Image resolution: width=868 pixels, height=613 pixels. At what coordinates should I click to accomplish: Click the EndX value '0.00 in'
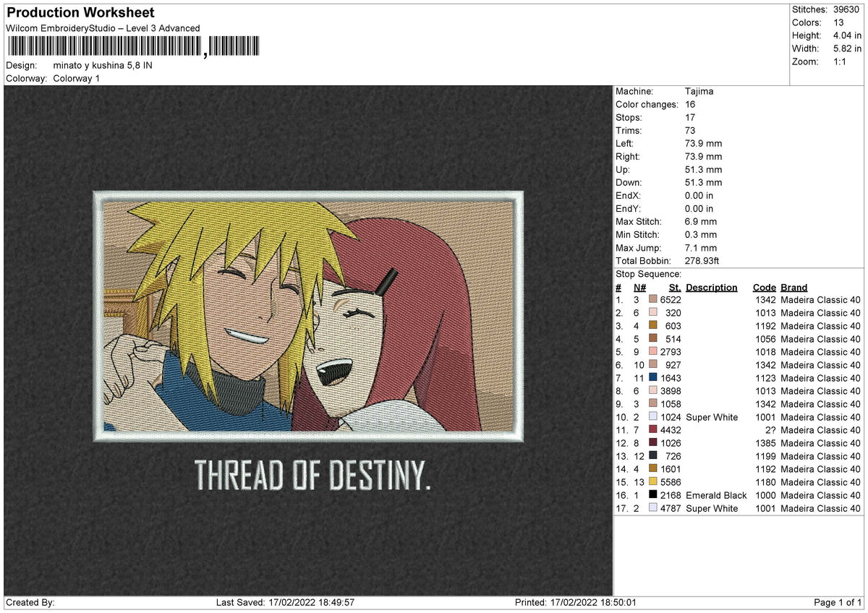pos(699,195)
